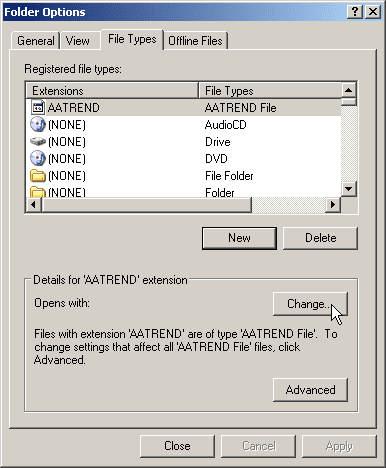This screenshot has height=468, width=386.
Task: Select the AATREND file type icon
Action: [x=38, y=107]
